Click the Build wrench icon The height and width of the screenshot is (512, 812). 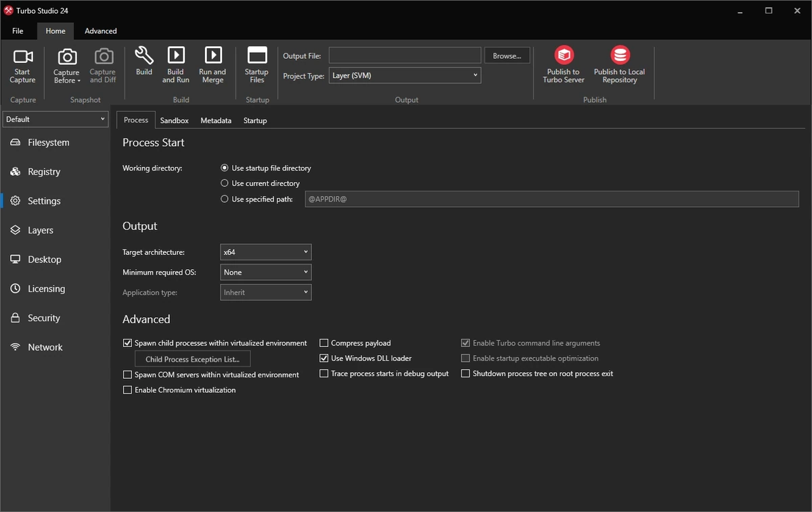[144, 55]
